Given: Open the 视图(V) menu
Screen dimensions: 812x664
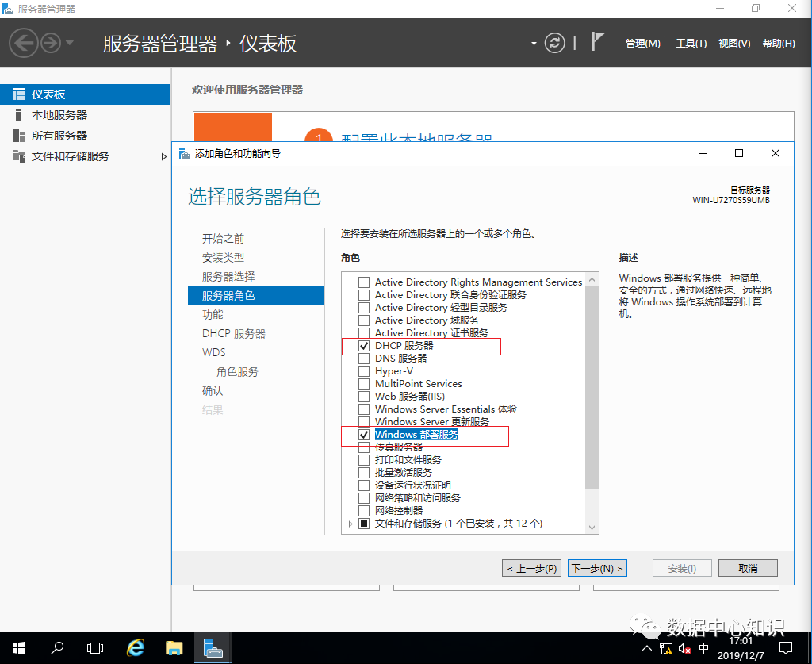Looking at the screenshot, I should pyautogui.click(x=734, y=44).
